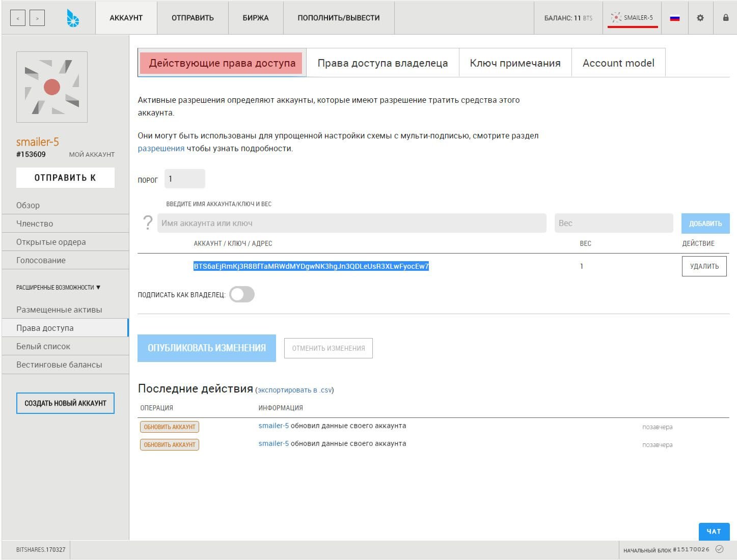This screenshot has width=737, height=560.
Task: Collapse the 'Расширенные возможности' section
Action: 58,288
